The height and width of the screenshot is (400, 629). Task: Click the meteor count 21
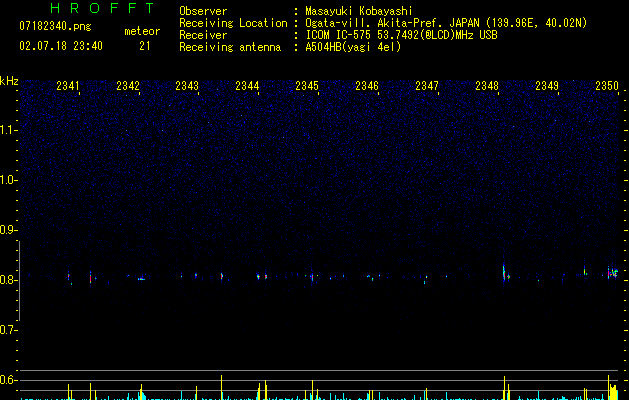point(145,46)
